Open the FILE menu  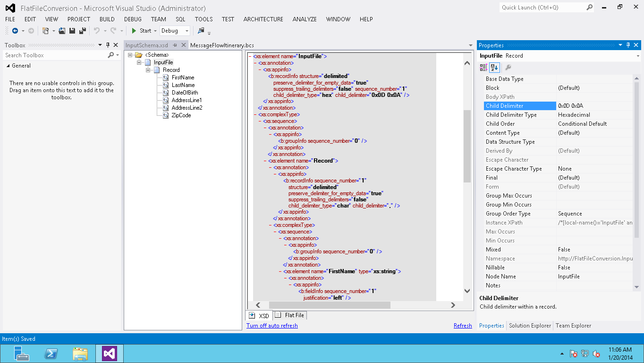pos(10,19)
